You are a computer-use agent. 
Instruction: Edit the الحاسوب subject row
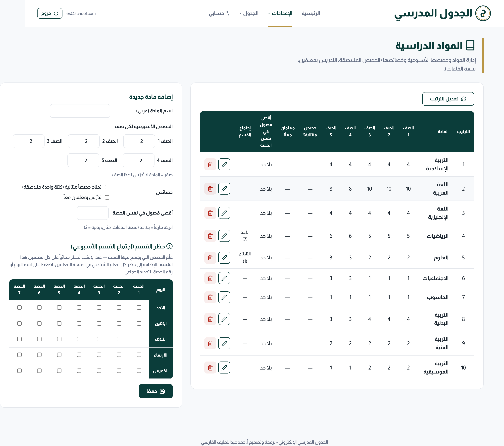point(224,297)
